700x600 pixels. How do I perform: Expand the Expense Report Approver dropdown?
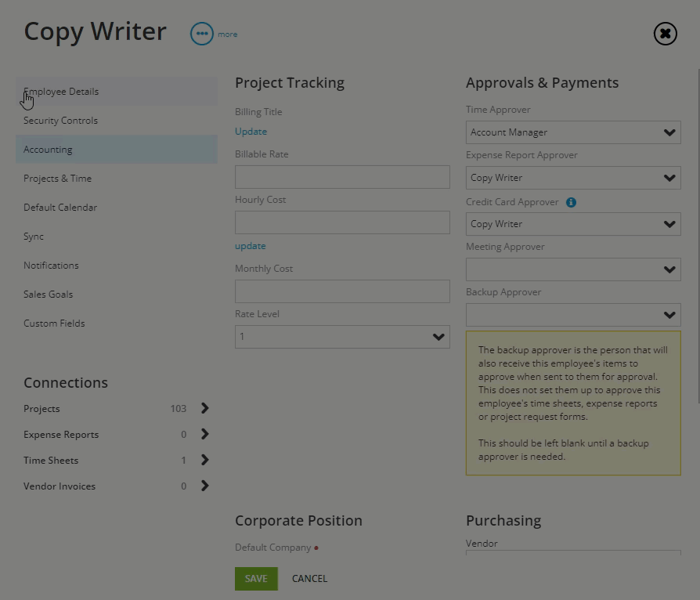(x=573, y=178)
